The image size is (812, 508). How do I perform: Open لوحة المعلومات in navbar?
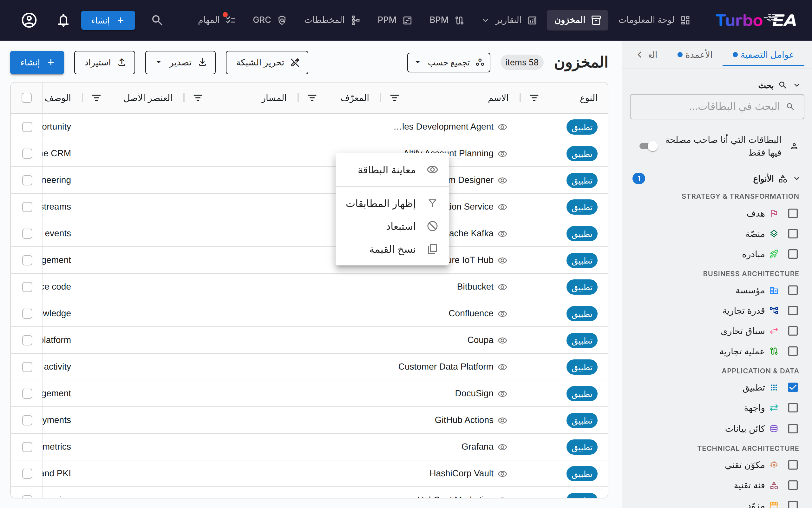pos(654,20)
